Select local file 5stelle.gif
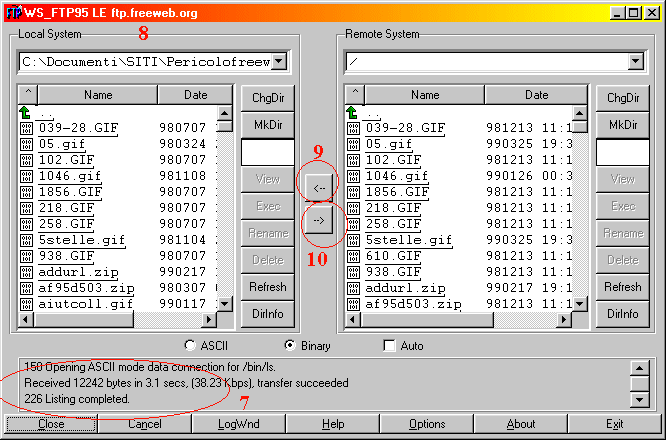The width and height of the screenshot is (666, 440). [82, 240]
